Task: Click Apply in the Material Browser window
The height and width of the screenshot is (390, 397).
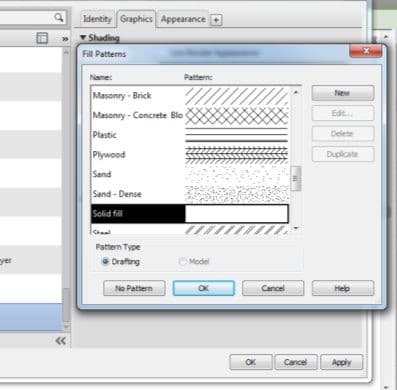Action: (341, 362)
